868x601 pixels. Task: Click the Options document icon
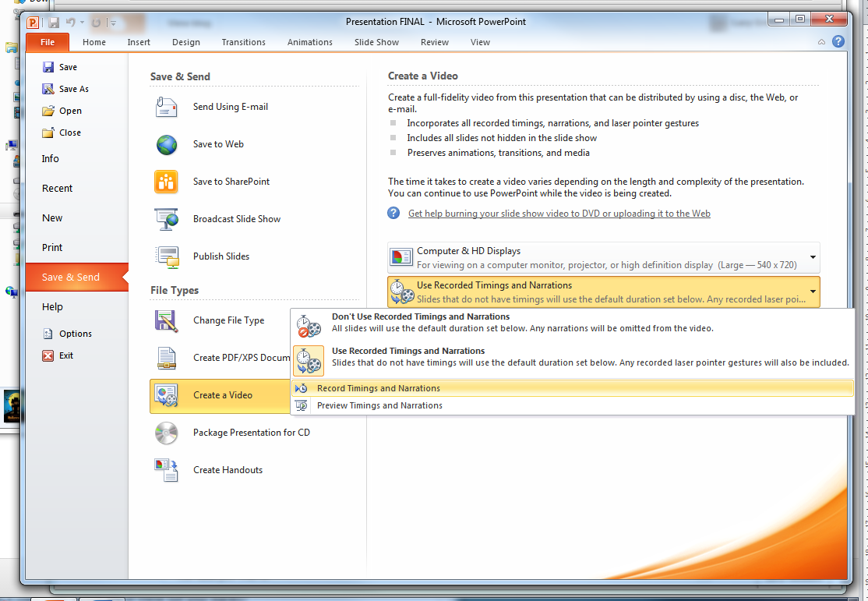pos(48,334)
